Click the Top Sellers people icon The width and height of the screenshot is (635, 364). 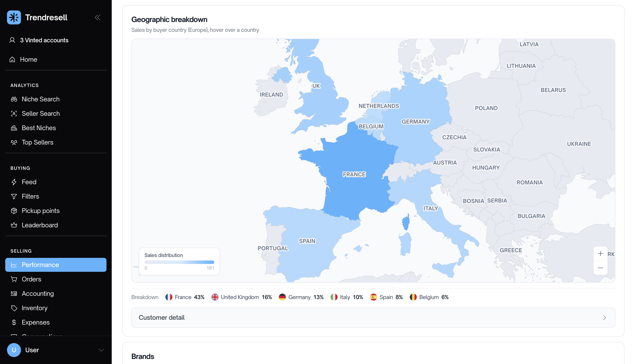point(14,142)
